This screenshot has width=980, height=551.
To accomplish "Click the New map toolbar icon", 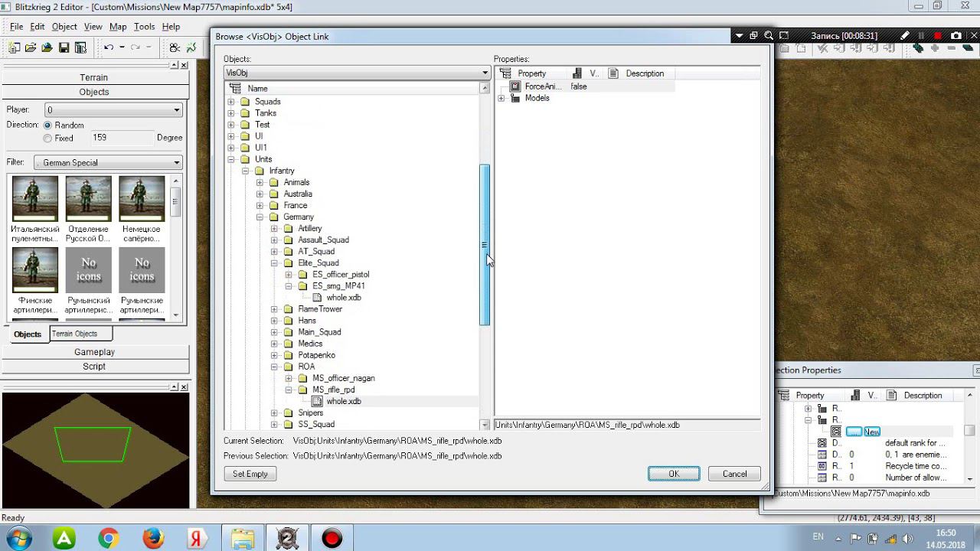I will [x=15, y=47].
